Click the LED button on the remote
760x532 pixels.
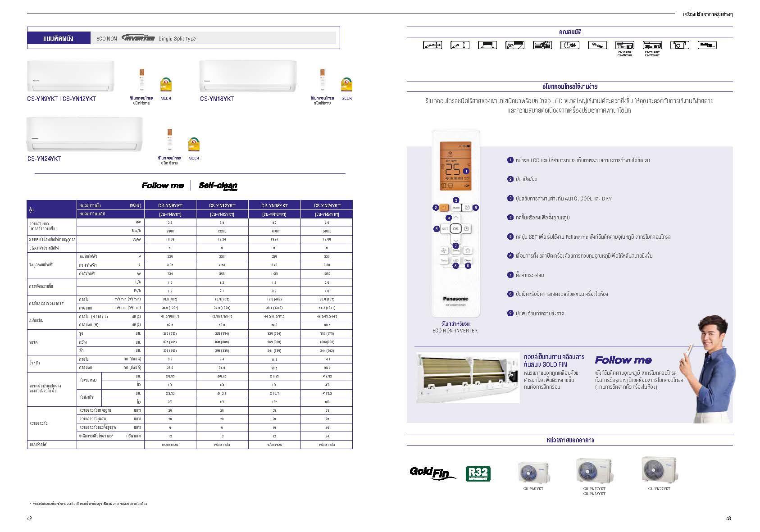tap(455, 261)
